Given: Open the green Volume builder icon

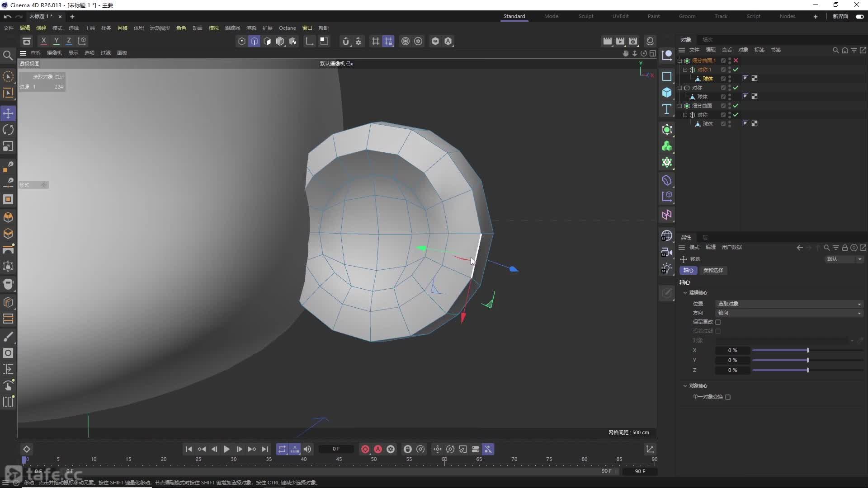Looking at the screenshot, I should click(667, 146).
